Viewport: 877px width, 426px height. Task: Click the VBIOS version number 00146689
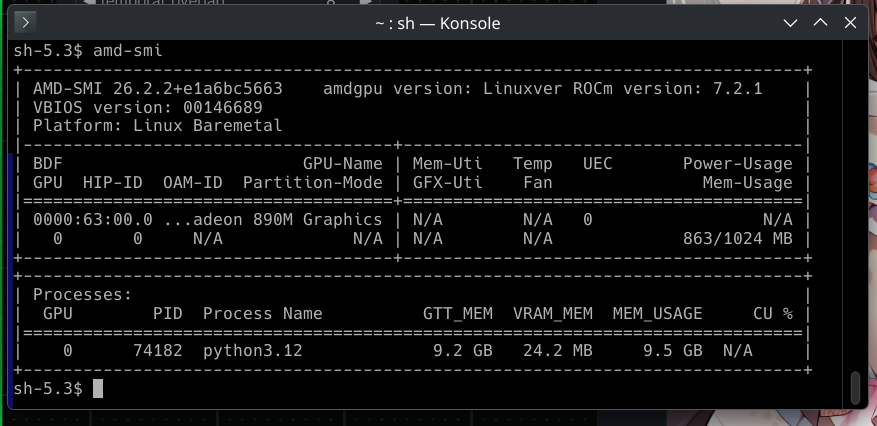point(223,107)
